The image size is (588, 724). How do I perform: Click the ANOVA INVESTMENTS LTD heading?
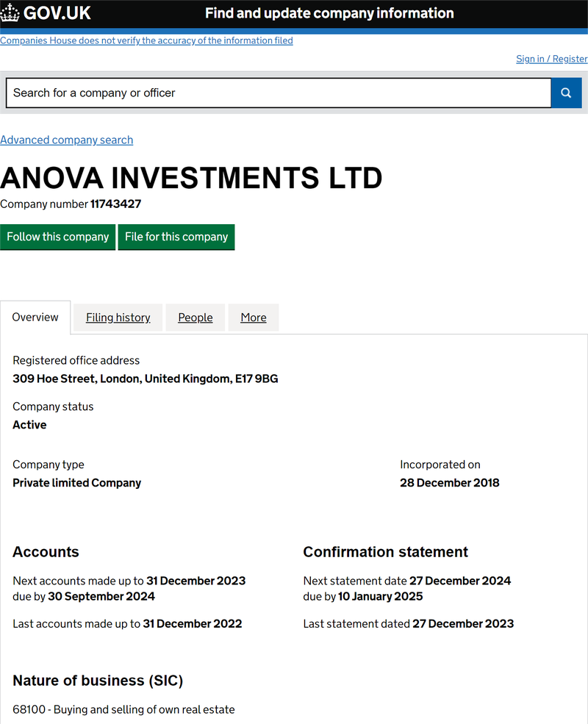(x=191, y=179)
